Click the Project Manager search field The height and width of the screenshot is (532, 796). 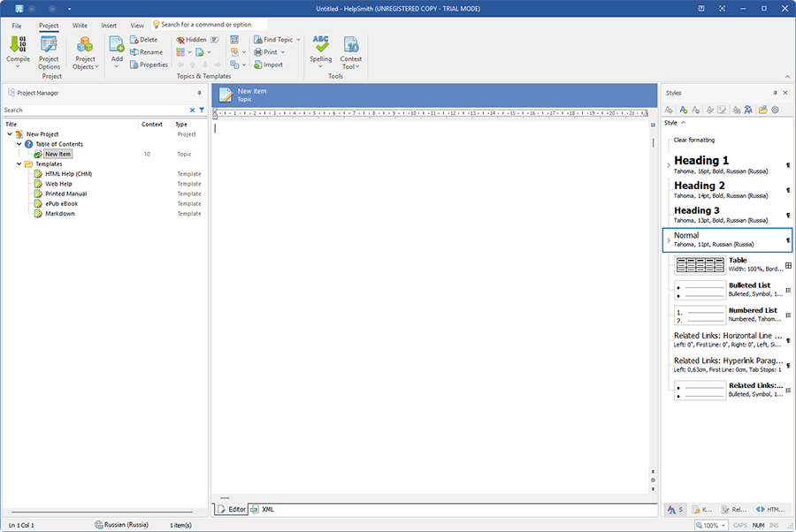(x=95, y=110)
